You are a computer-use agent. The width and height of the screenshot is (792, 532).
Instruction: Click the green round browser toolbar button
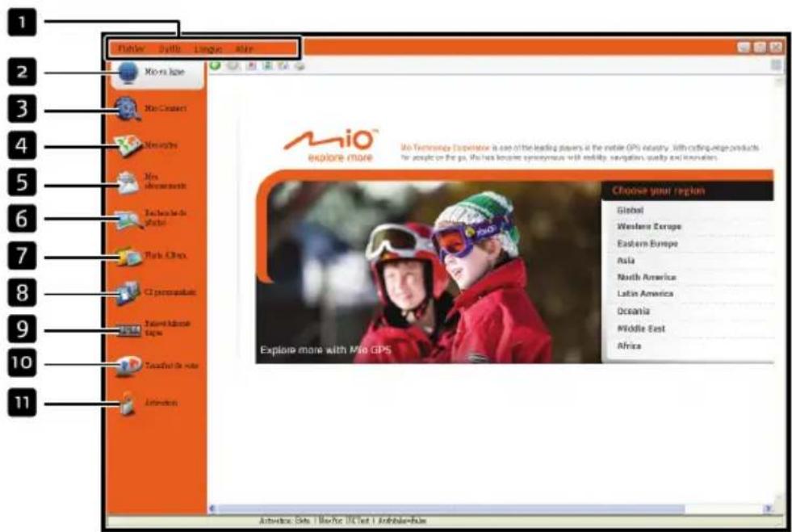pos(216,65)
